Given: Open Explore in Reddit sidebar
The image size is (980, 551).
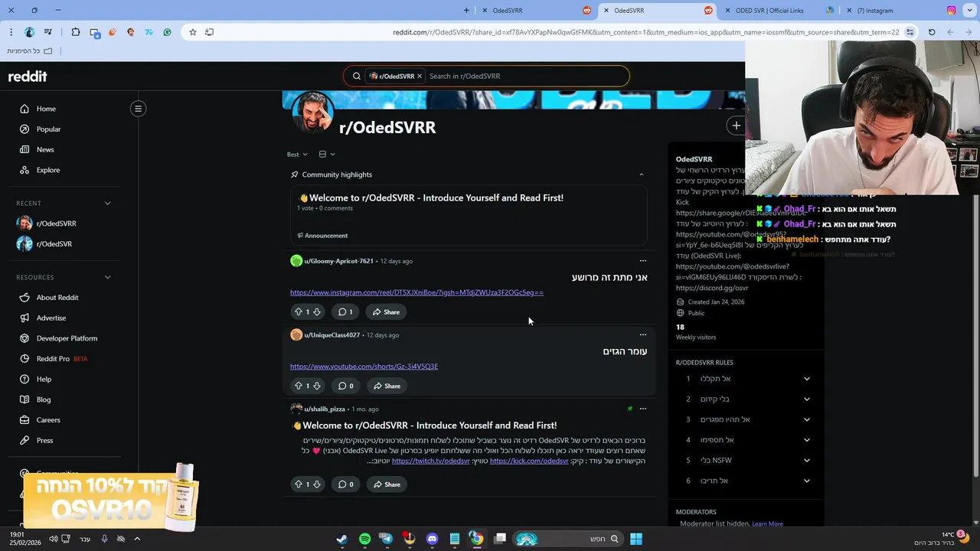Looking at the screenshot, I should pos(47,170).
